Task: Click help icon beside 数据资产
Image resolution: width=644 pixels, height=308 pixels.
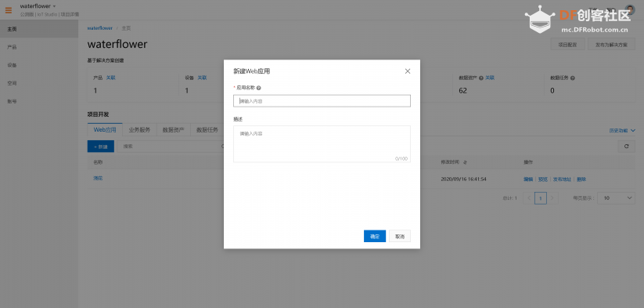Action: tap(481, 78)
